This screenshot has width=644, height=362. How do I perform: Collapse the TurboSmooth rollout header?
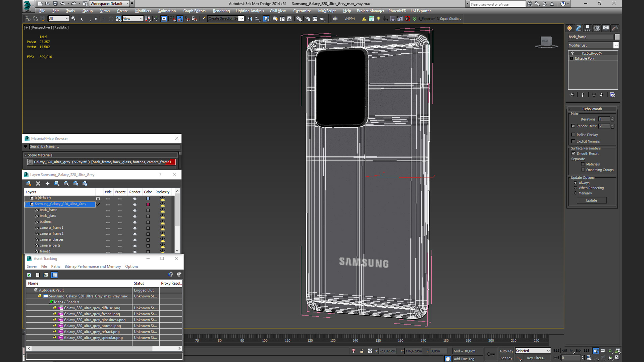[592, 109]
